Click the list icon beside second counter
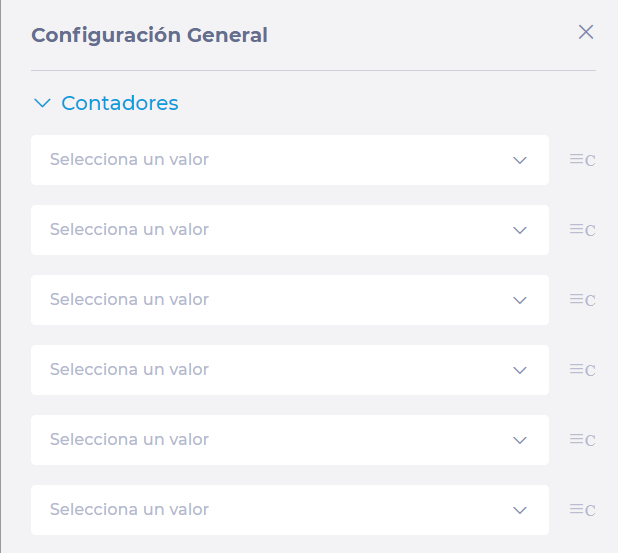 582,229
